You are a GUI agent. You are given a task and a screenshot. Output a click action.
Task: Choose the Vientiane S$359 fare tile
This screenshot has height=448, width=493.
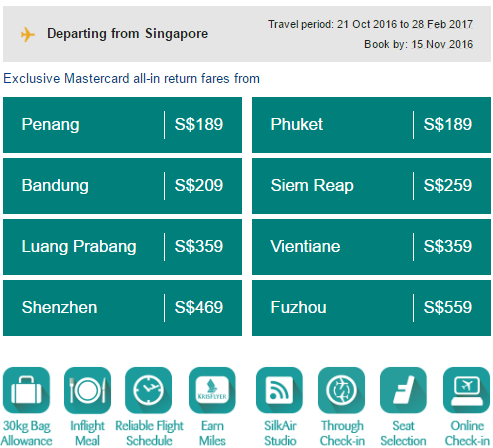click(371, 247)
